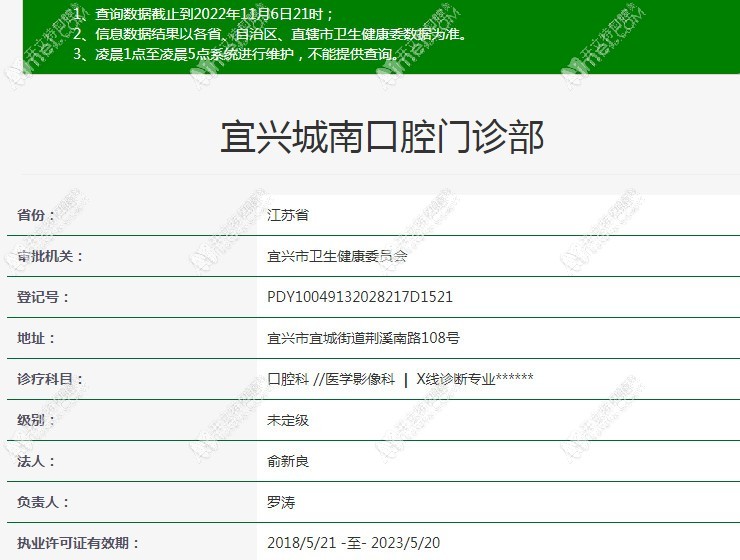Click the level value 未定级

(x=288, y=420)
